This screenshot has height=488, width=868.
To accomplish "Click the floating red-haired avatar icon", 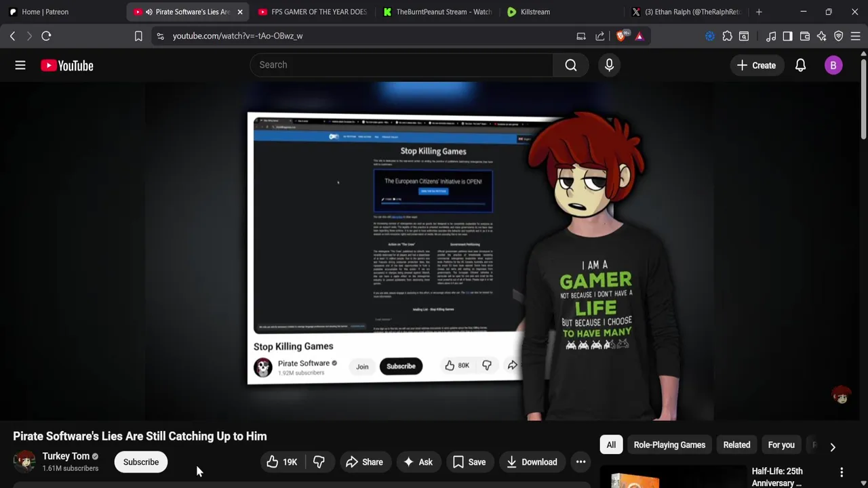I will click(842, 395).
